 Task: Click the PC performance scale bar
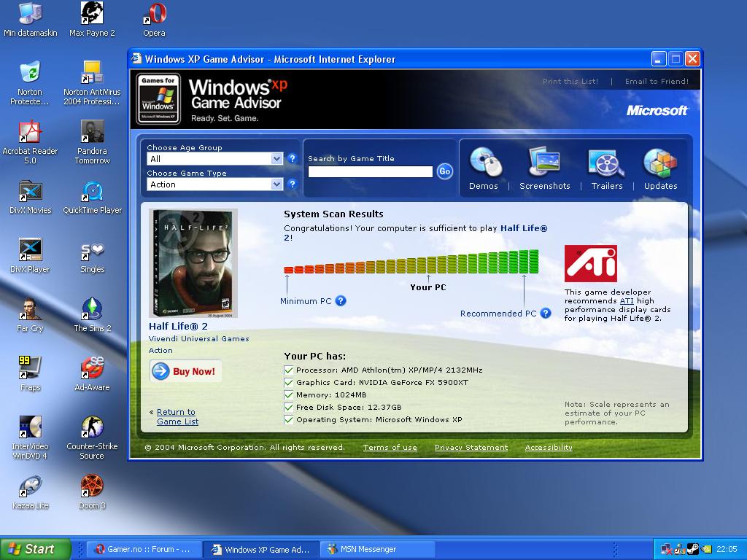(x=411, y=262)
